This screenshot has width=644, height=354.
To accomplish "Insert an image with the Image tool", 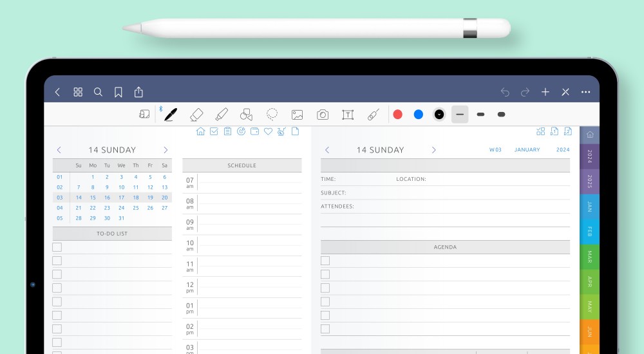I will (x=297, y=115).
